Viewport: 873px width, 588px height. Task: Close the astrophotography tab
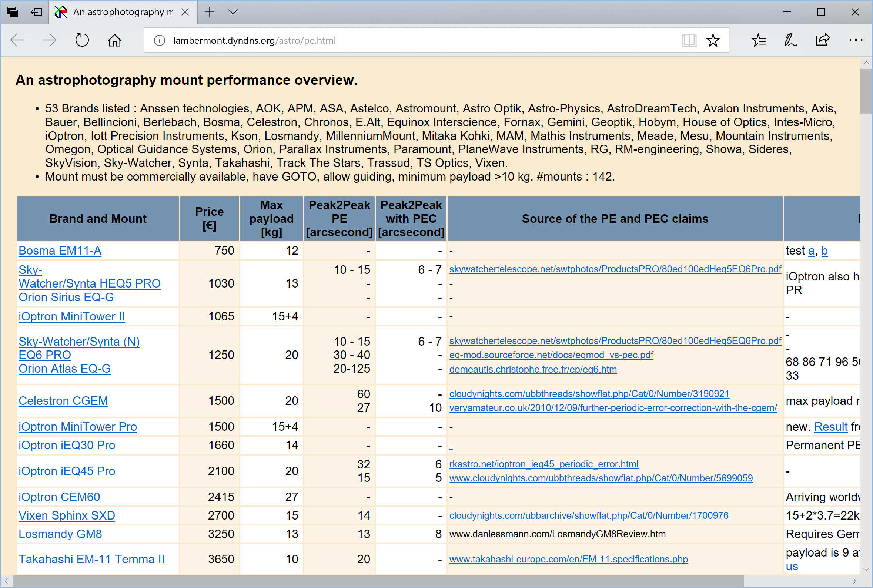pyautogui.click(x=185, y=12)
